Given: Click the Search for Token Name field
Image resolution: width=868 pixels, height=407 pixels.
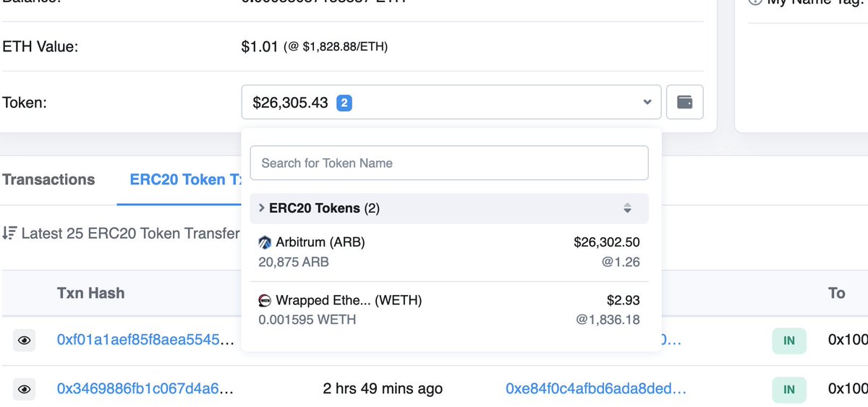Looking at the screenshot, I should tap(449, 163).
